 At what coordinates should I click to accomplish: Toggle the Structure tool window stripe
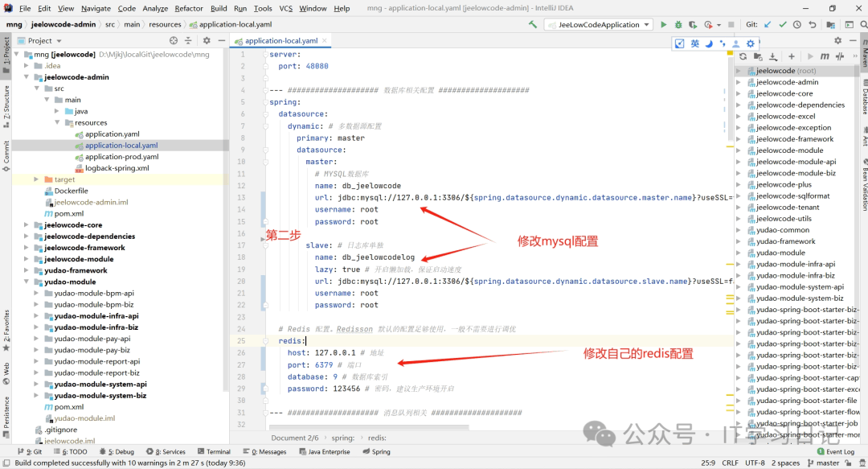click(6, 106)
